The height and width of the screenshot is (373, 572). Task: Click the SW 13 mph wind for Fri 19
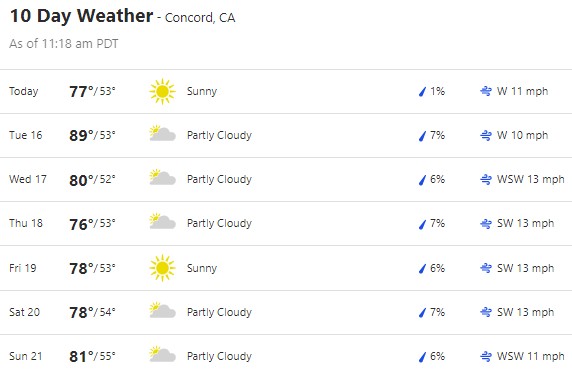pyautogui.click(x=525, y=268)
